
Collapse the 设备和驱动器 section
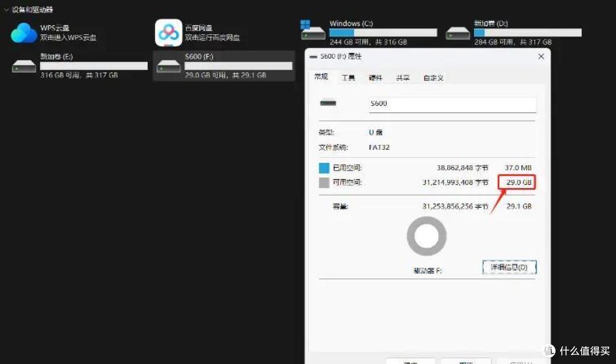pos(6,10)
